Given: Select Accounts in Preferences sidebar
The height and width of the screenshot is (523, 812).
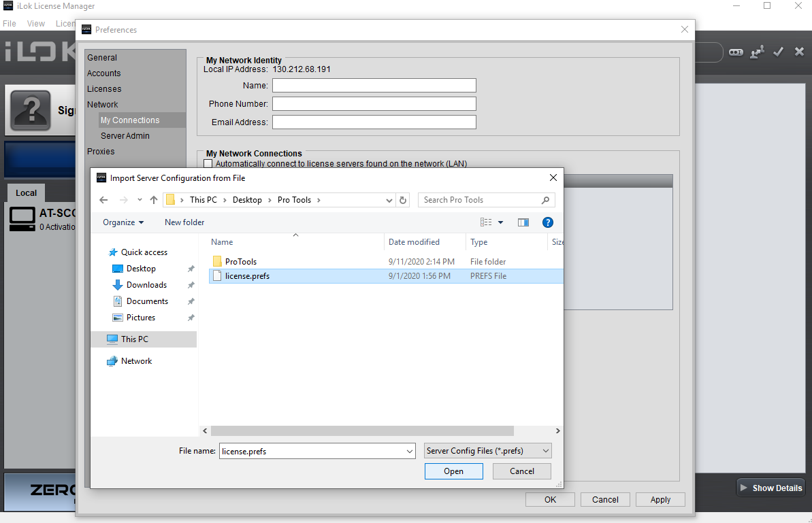Looking at the screenshot, I should coord(103,73).
